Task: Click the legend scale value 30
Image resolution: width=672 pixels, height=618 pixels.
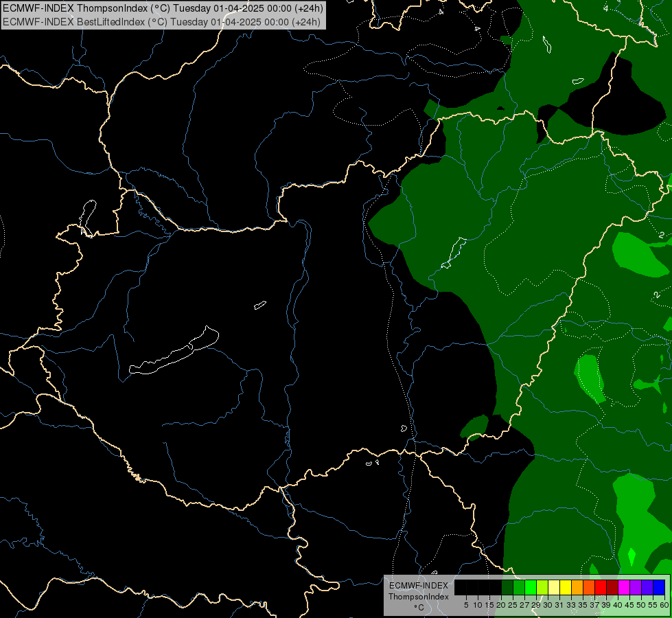Action: 548,605
